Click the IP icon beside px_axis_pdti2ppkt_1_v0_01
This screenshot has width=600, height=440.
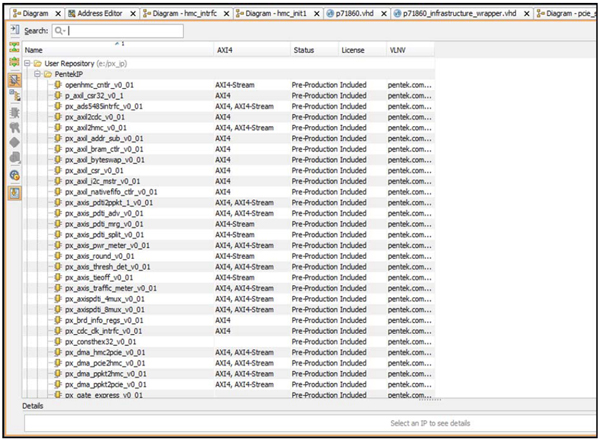(58, 202)
